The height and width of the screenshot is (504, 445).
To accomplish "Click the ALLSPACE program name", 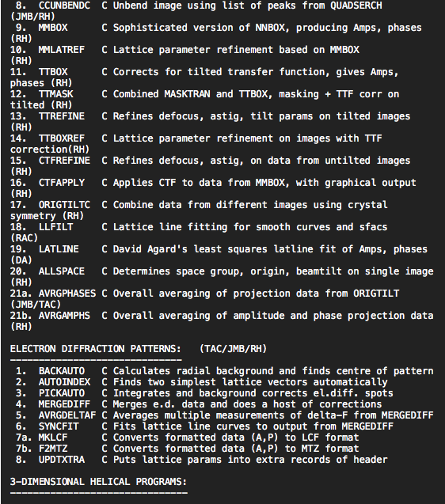I will (x=62, y=271).
